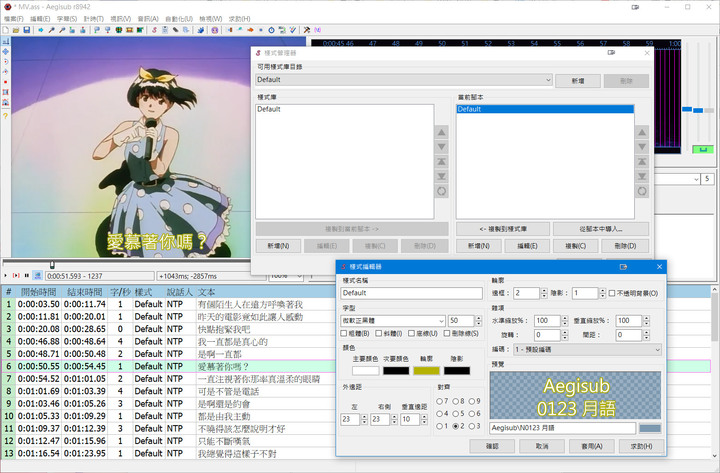Viewport: 720px width, 473px height.
Task: Open Translation Assistant orange arrow icon
Action: [250, 30]
